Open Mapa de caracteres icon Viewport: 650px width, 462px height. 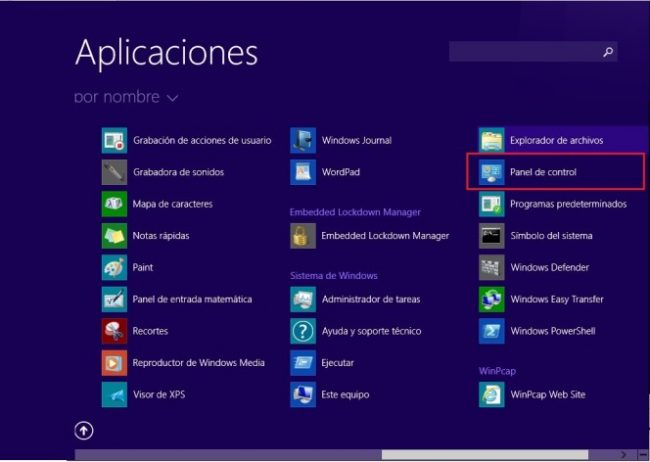114,204
